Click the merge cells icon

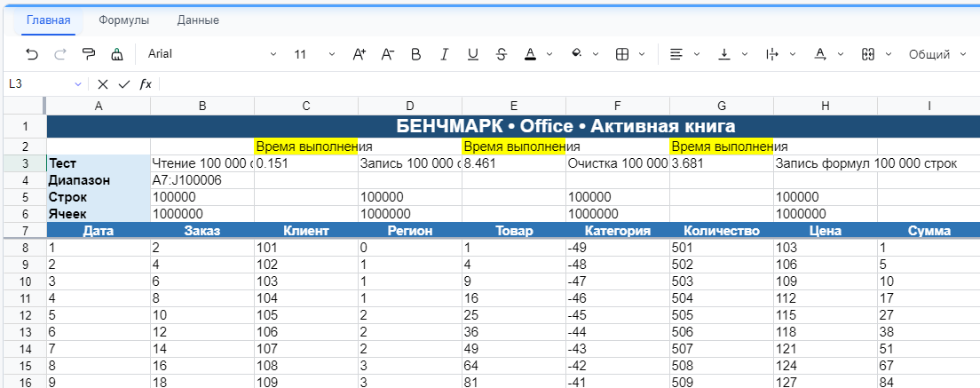[867, 54]
